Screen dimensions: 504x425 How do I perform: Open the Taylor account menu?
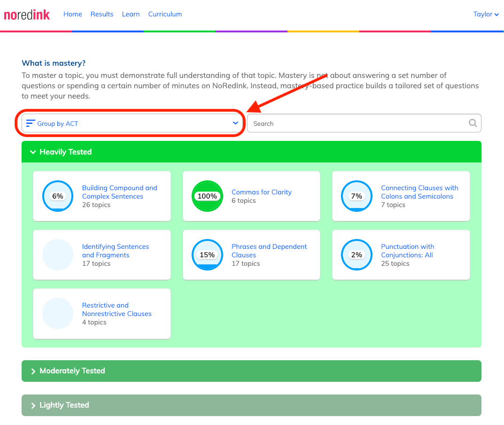click(486, 14)
